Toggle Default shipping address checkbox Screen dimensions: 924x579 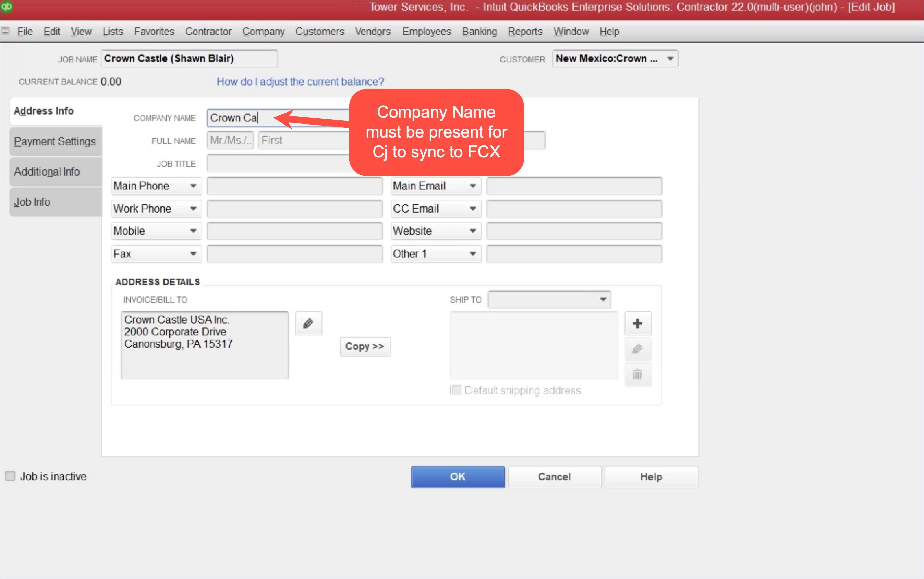456,390
